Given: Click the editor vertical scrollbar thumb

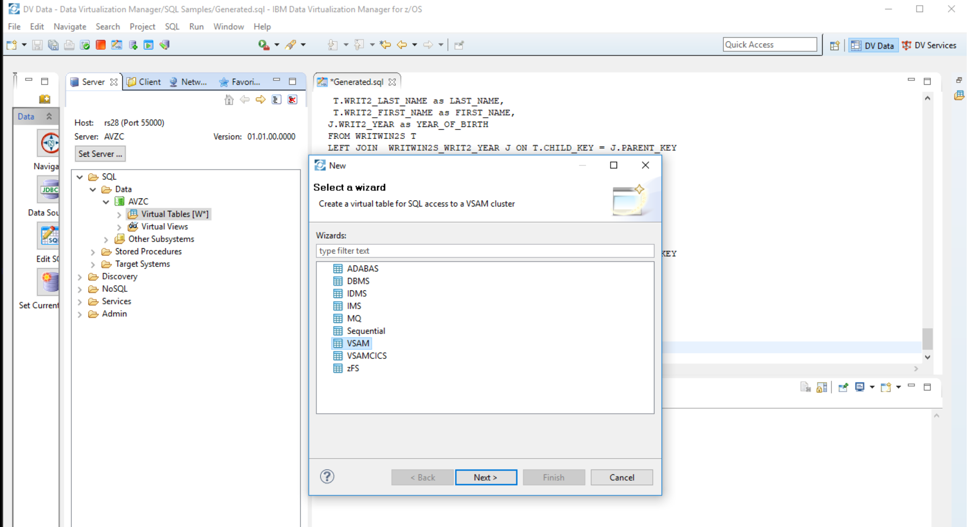Looking at the screenshot, I should 927,339.
